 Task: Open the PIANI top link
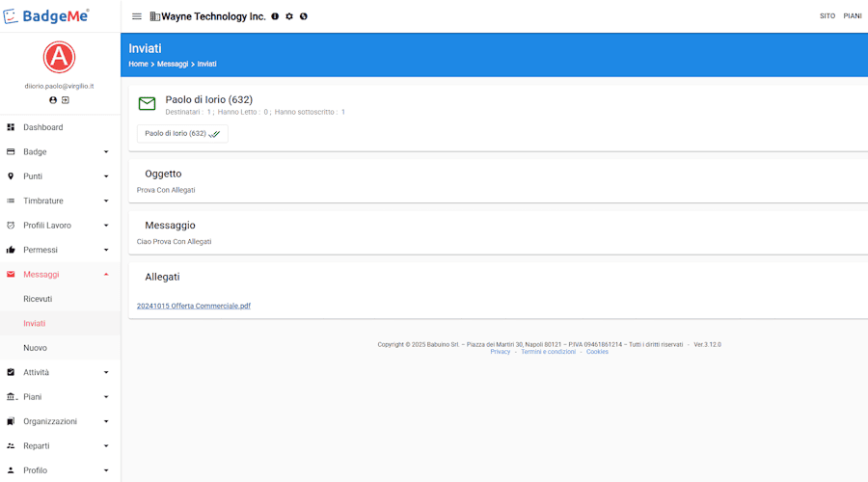(852, 16)
